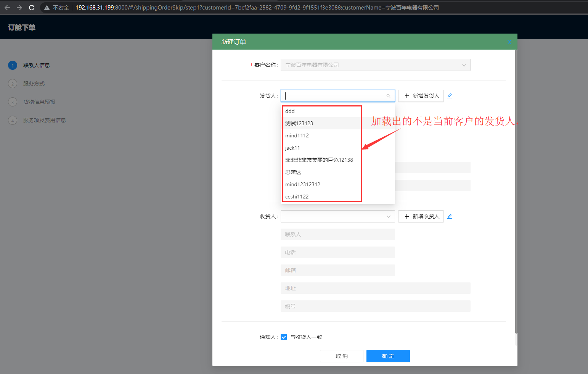Close the 新建订单 dialog with X
588x374 pixels.
(x=509, y=42)
